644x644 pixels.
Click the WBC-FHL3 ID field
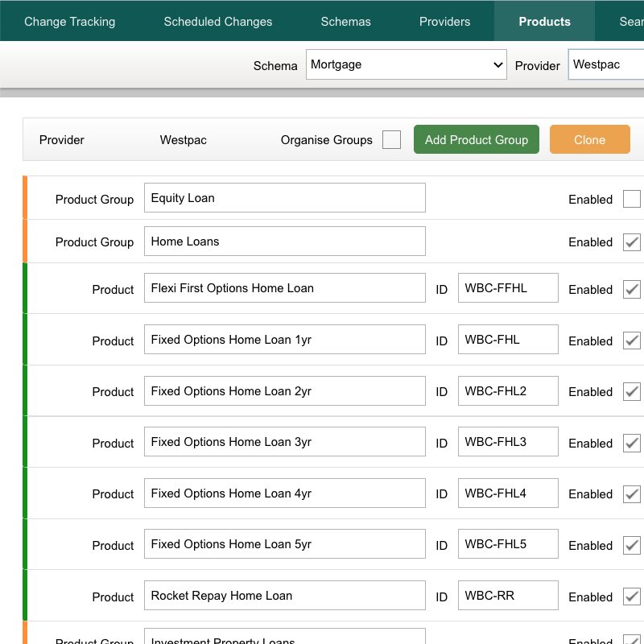pos(508,441)
